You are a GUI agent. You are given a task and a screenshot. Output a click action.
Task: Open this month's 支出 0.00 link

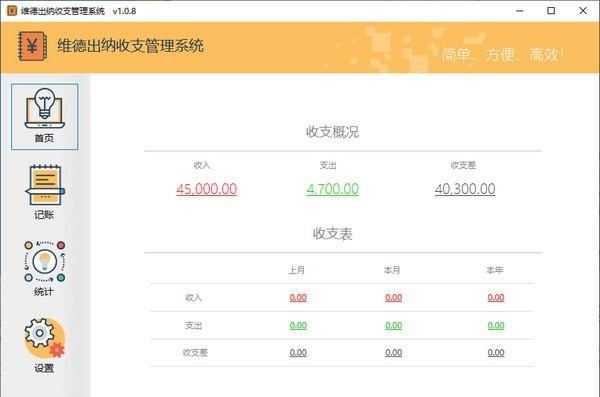coord(393,325)
